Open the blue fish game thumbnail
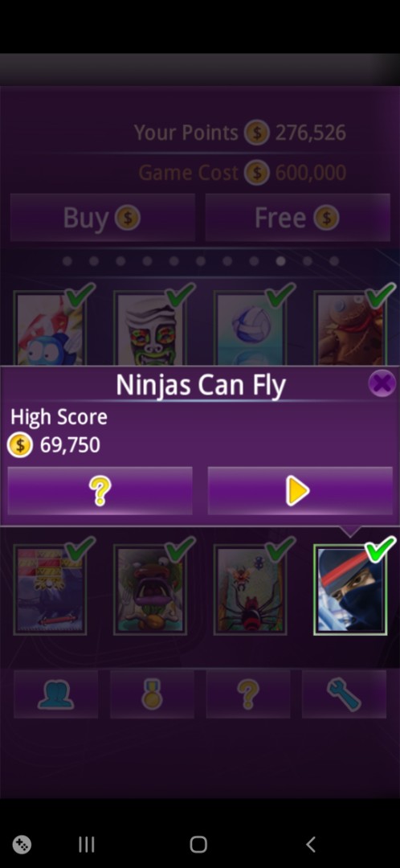The height and width of the screenshot is (868, 400). click(x=50, y=328)
